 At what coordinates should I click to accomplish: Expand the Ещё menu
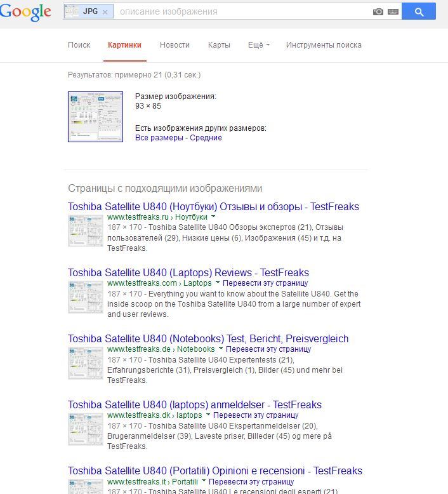pyautogui.click(x=259, y=45)
